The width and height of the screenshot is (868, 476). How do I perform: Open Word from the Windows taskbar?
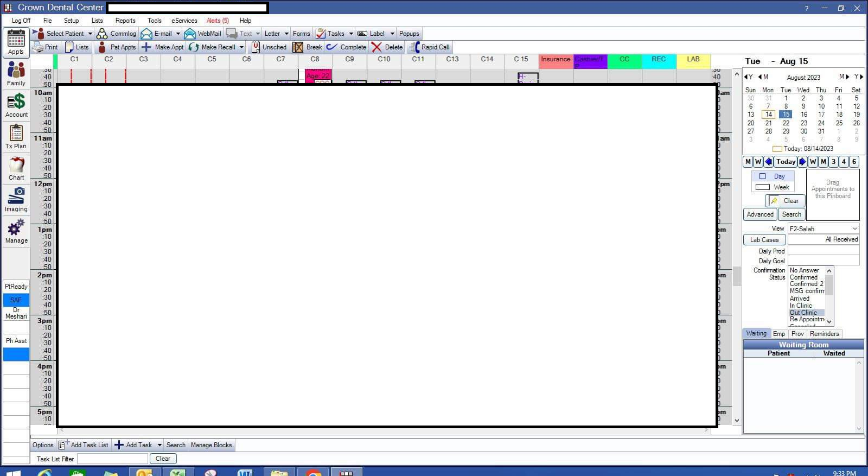coord(245,473)
